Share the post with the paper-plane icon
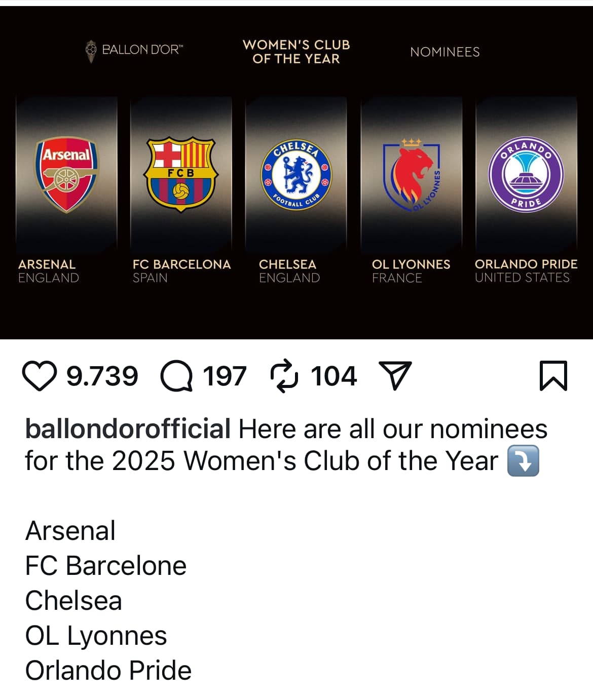The width and height of the screenshot is (593, 700). 395,375
